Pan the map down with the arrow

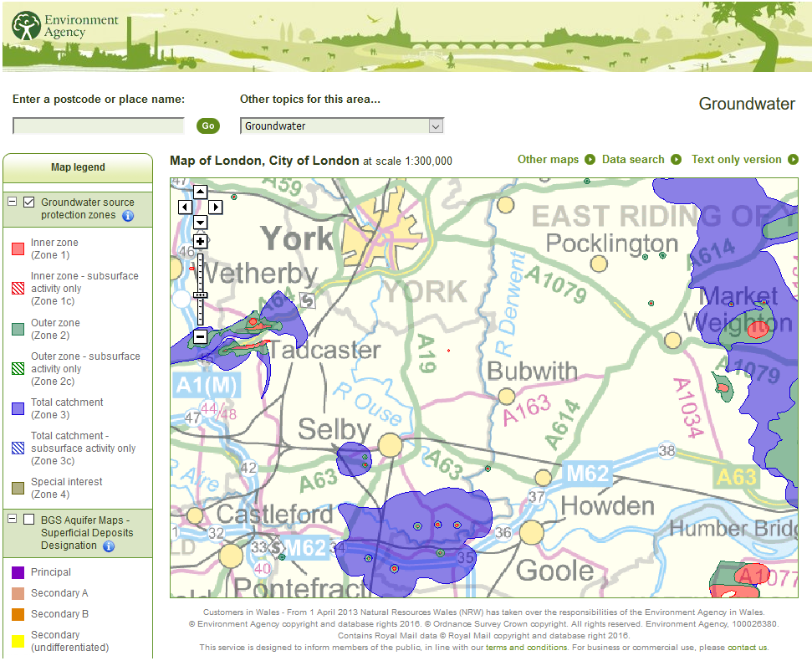[200, 222]
